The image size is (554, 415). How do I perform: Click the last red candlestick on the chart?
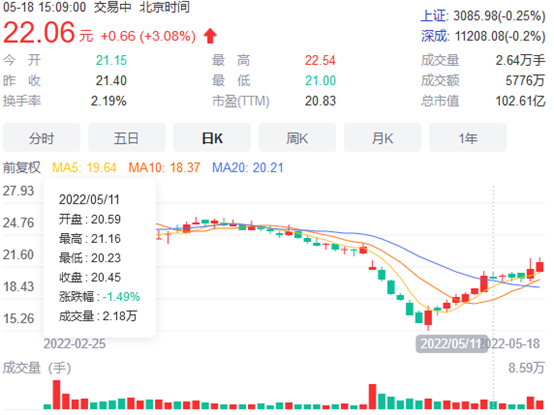pos(540,266)
